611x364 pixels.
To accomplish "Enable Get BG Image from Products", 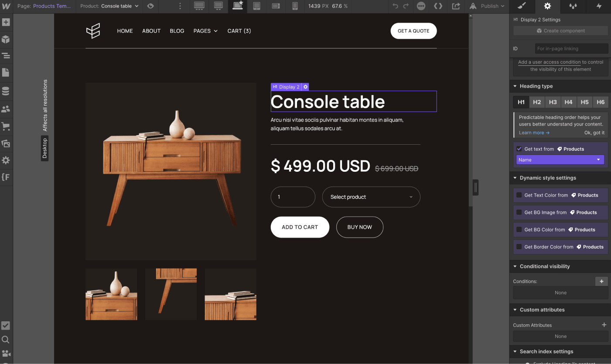I will click(x=519, y=212).
